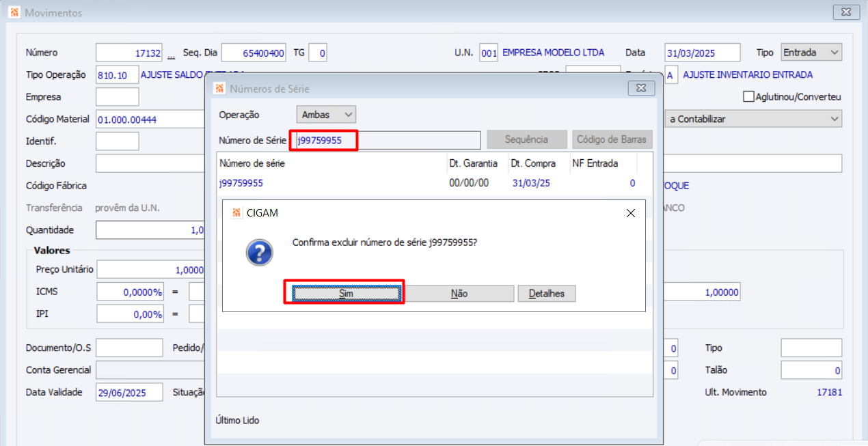Image resolution: width=868 pixels, height=446 pixels.
Task: Click the ICMS percentage field
Action: coord(131,292)
